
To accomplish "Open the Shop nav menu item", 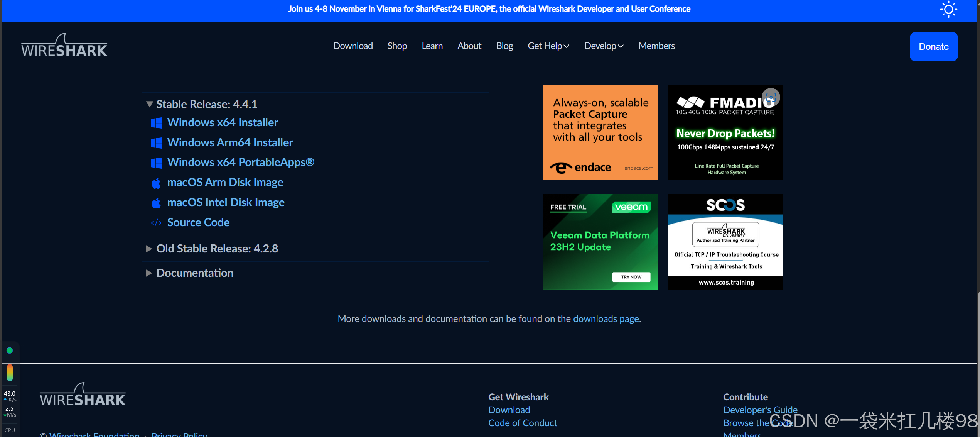I will click(x=397, y=46).
